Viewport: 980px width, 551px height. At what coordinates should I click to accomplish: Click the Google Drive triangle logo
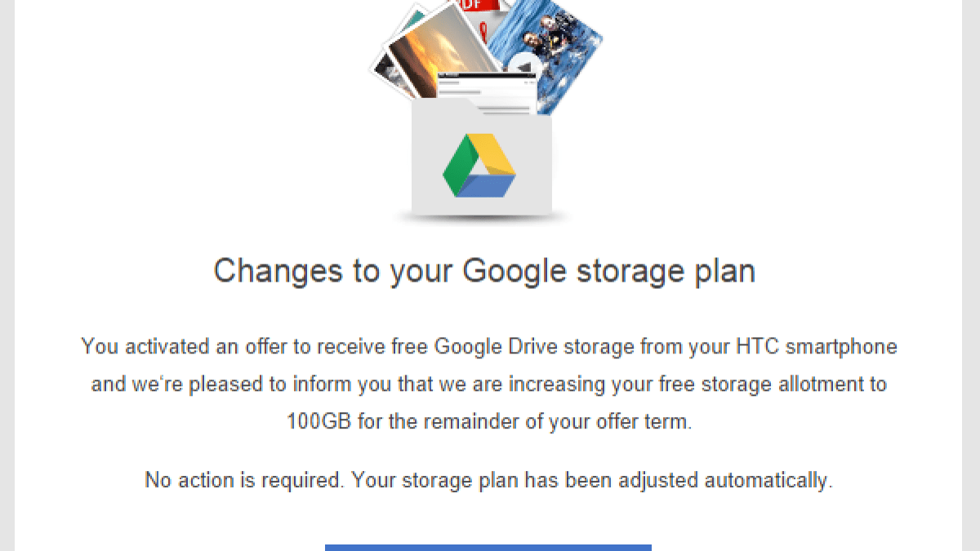click(x=479, y=166)
